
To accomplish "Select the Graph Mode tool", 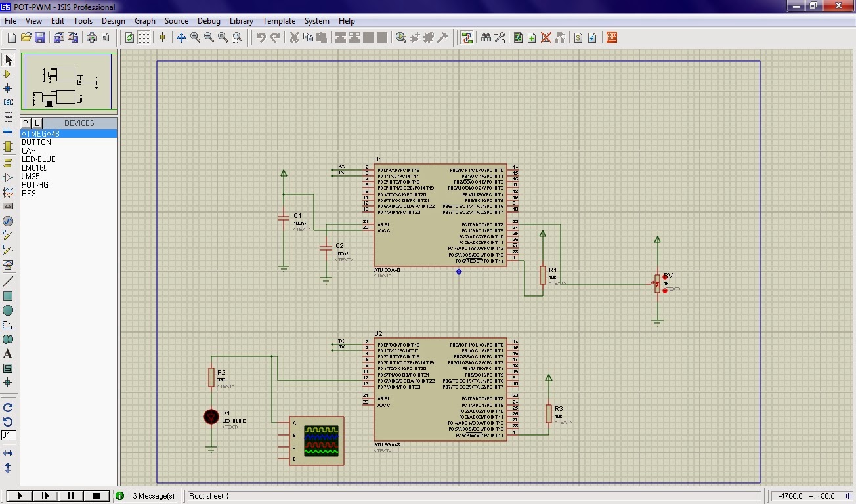I will tap(9, 191).
